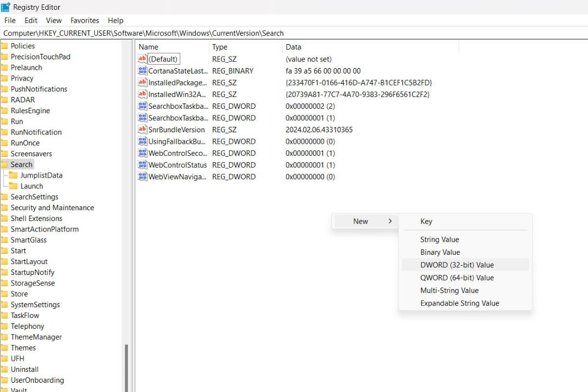
Task: Click the Policies folder icon
Action: pyautogui.click(x=4, y=46)
